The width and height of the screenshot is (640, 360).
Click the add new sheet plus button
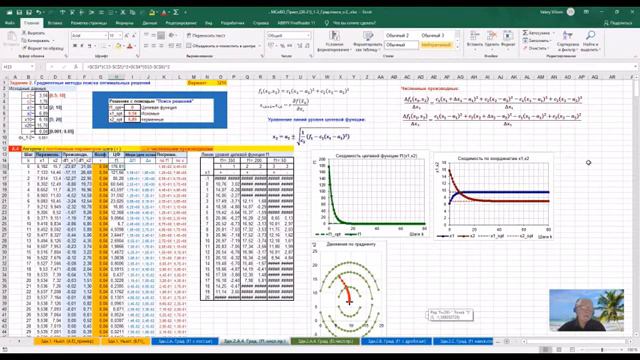tap(507, 341)
